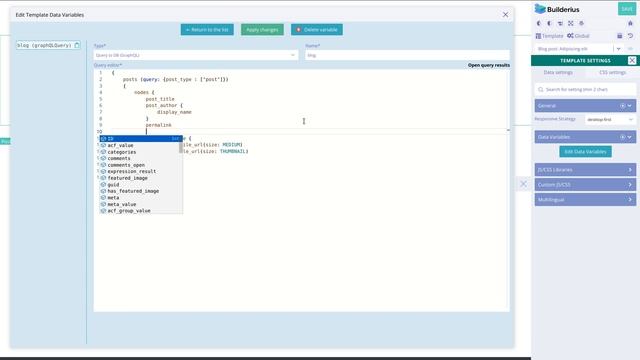Click the circular icon in General header
Image resolution: width=640 pixels, height=360 pixels.
tap(622, 106)
